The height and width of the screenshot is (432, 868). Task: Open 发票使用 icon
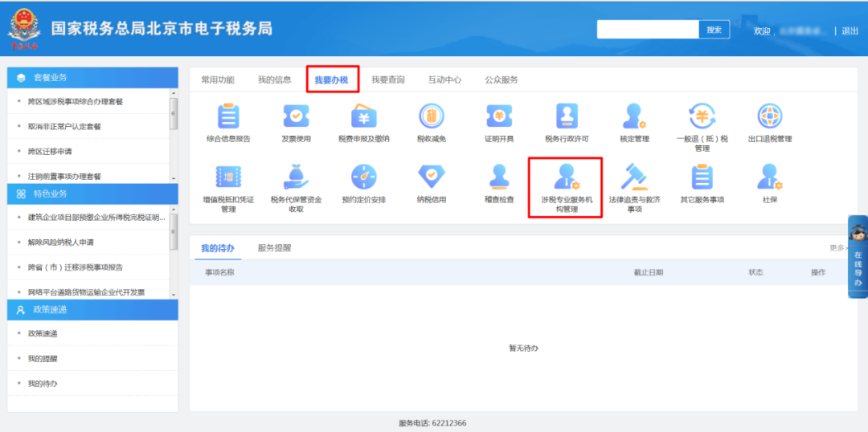click(296, 116)
